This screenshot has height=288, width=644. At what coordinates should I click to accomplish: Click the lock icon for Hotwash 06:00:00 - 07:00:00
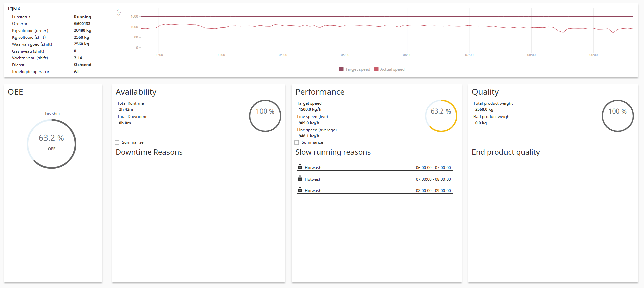300,167
